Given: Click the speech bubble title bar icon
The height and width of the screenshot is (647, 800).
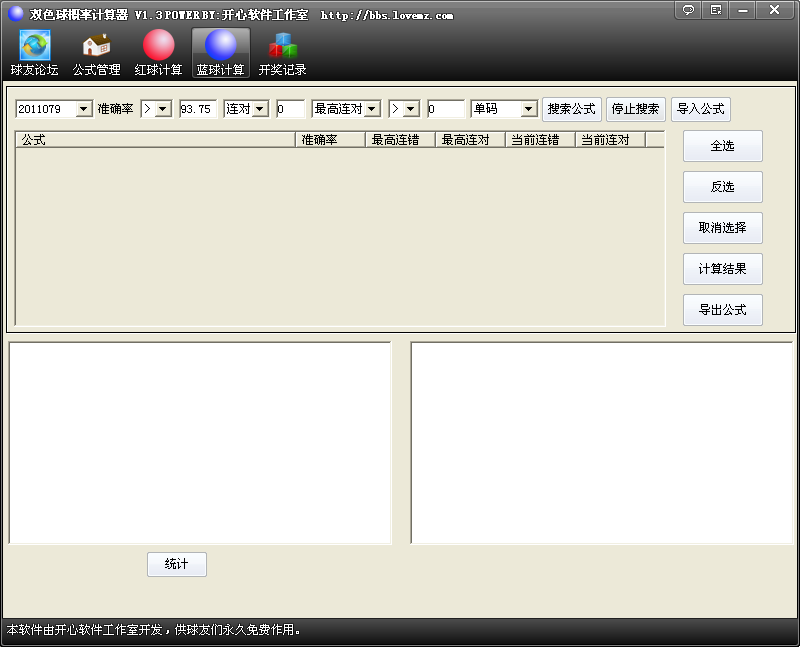Looking at the screenshot, I should pos(688,10).
